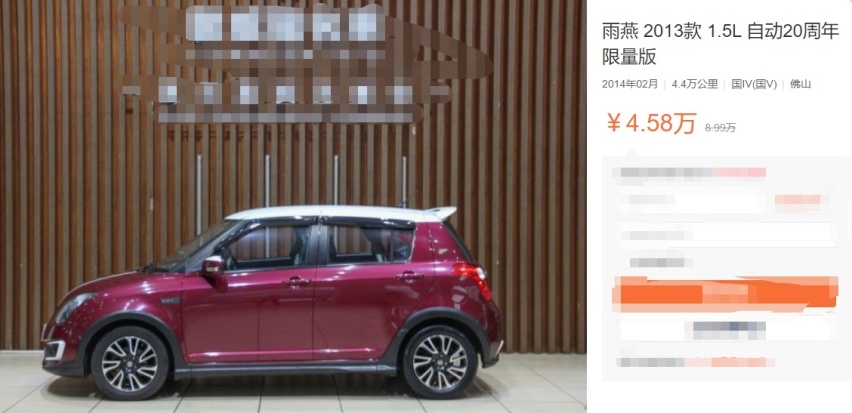Click the blurred pixelated dealership sign in photo
The image size is (852, 413).
click(307, 64)
